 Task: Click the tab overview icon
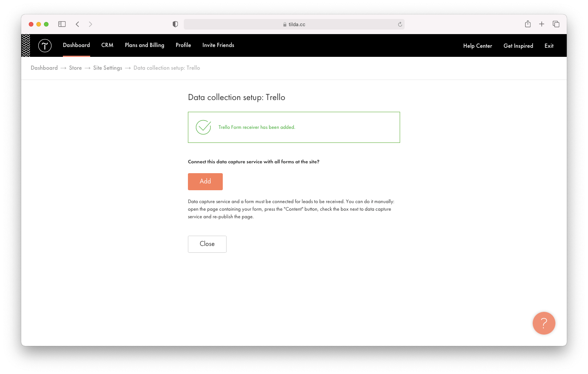tap(556, 24)
